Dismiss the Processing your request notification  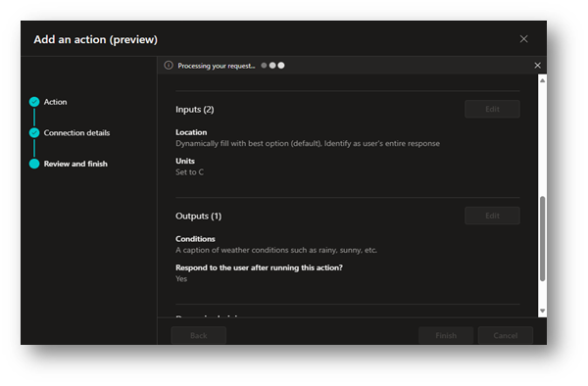point(537,66)
